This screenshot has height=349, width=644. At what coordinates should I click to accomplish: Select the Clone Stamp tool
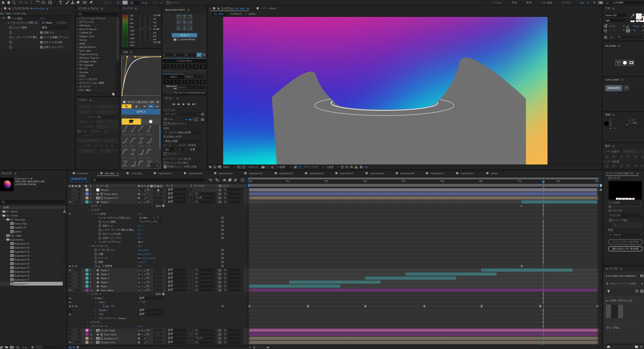tap(72, 3)
